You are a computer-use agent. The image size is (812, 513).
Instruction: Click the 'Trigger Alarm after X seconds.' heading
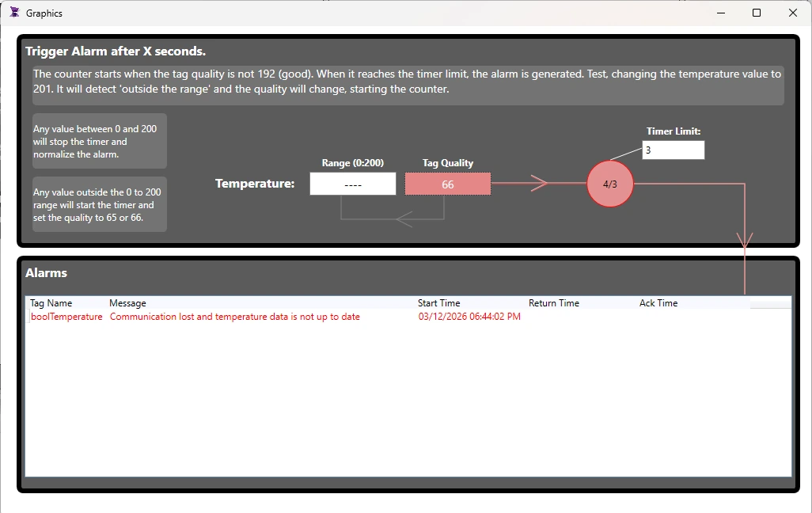coord(116,51)
